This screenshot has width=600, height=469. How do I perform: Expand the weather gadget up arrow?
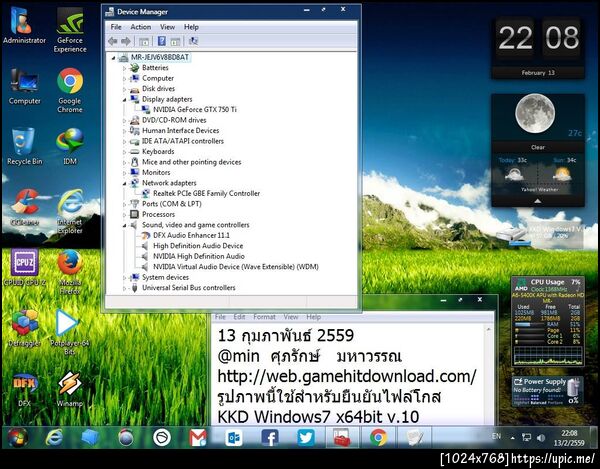(x=538, y=200)
